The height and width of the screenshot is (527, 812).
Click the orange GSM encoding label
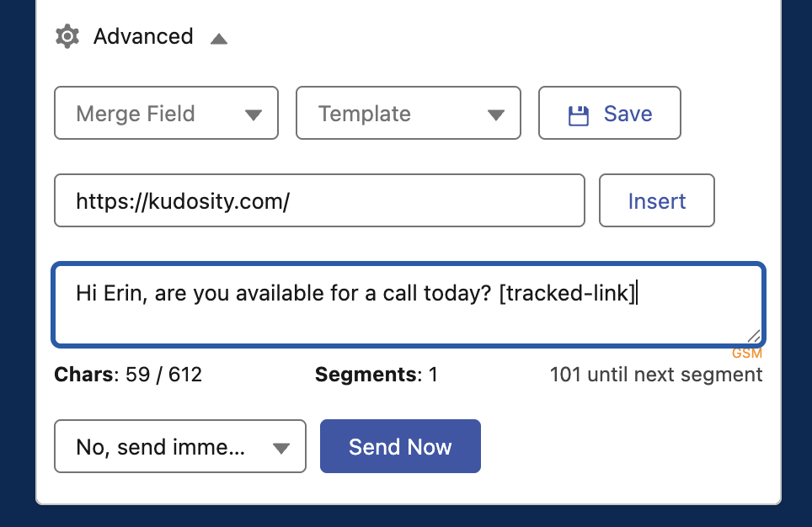pos(747,354)
